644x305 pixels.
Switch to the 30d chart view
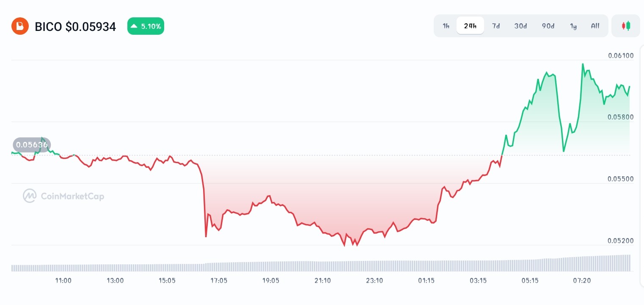click(520, 26)
